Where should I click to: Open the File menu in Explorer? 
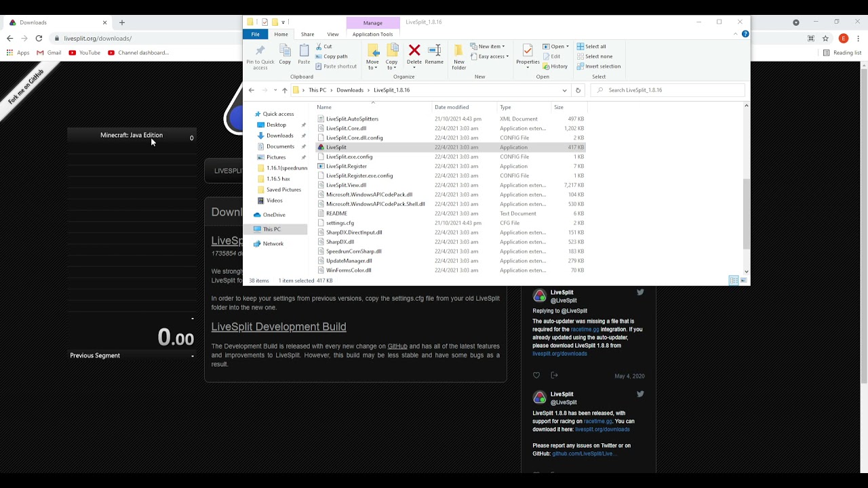point(256,34)
